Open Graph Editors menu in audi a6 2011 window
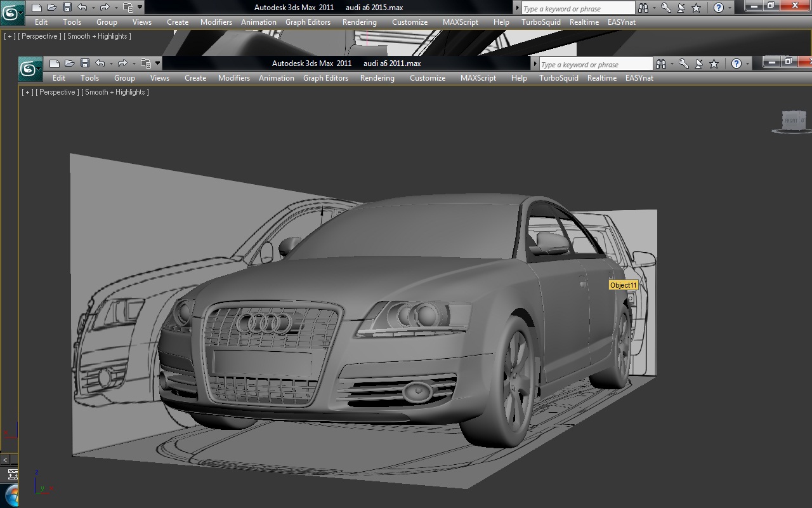The height and width of the screenshot is (508, 812). 325,78
